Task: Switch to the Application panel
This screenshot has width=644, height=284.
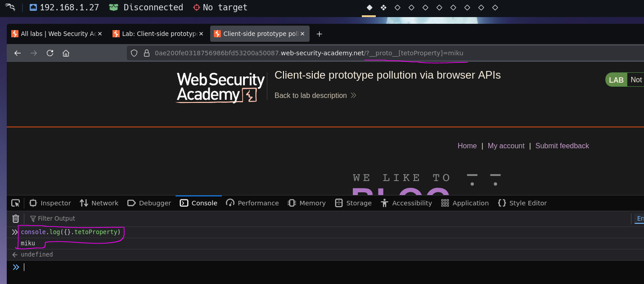Action: [x=465, y=203]
